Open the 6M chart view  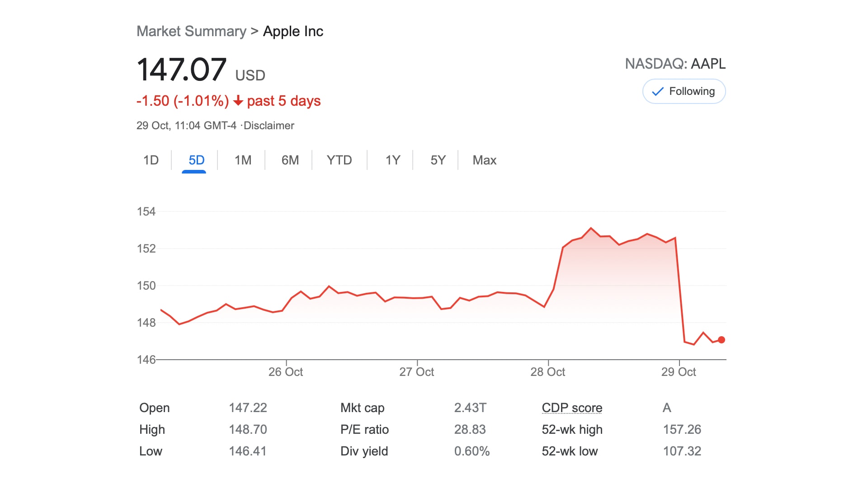(289, 160)
